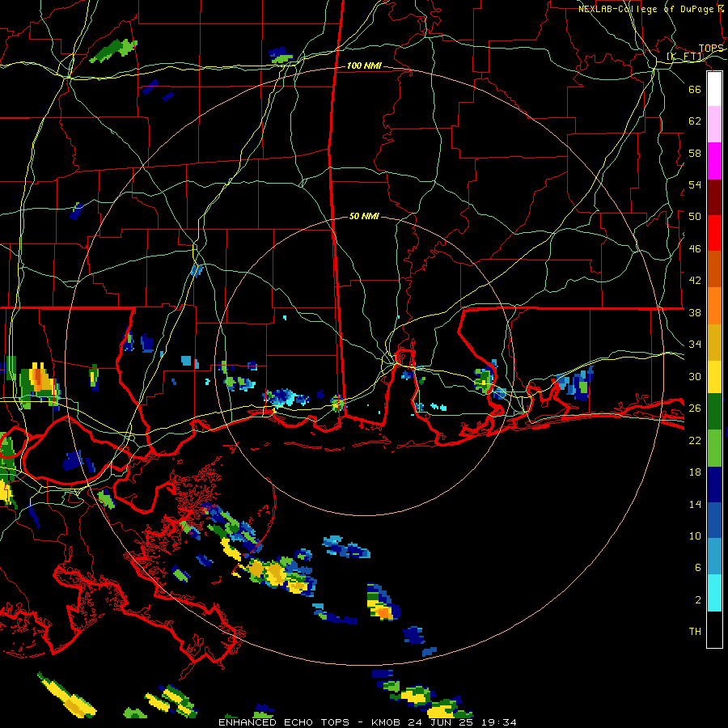Click the '50 NMI' range ring label
The width and height of the screenshot is (728, 728).
[x=364, y=216]
